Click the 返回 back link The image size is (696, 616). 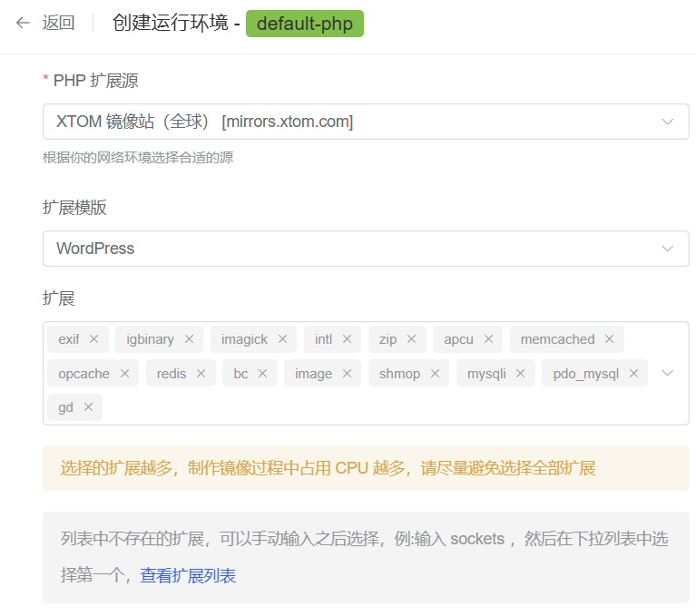pos(59,23)
